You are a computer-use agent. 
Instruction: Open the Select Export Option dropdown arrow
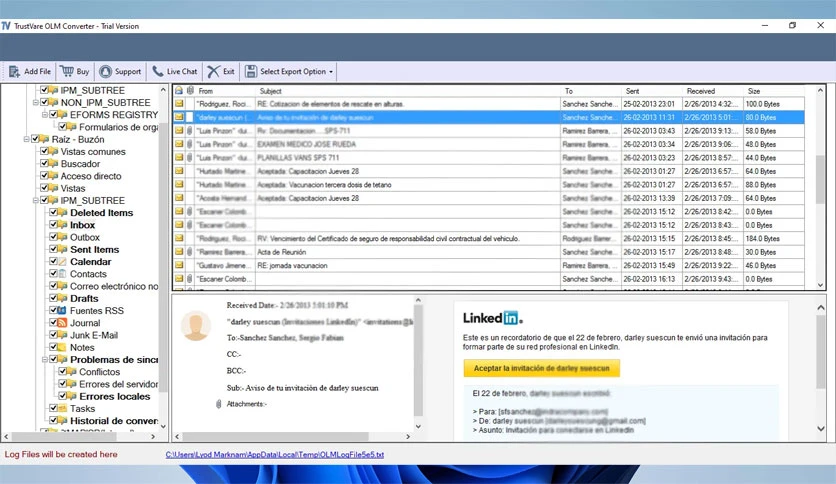point(331,72)
